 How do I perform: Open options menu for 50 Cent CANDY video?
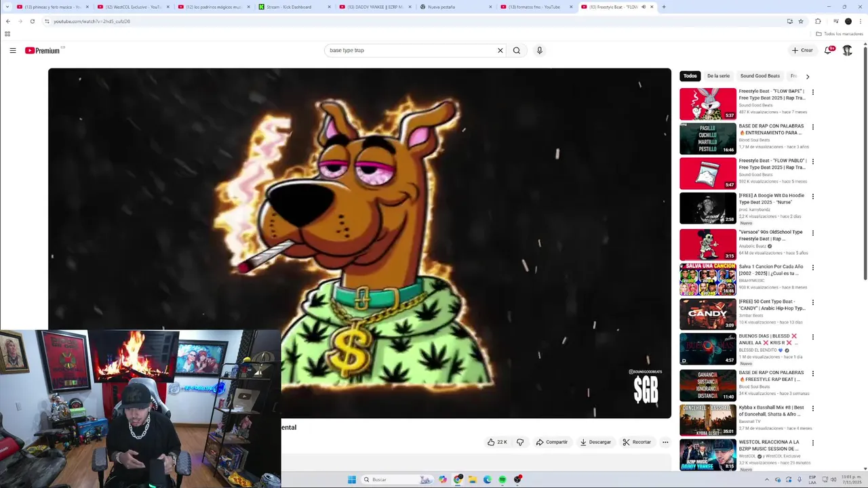coord(812,303)
